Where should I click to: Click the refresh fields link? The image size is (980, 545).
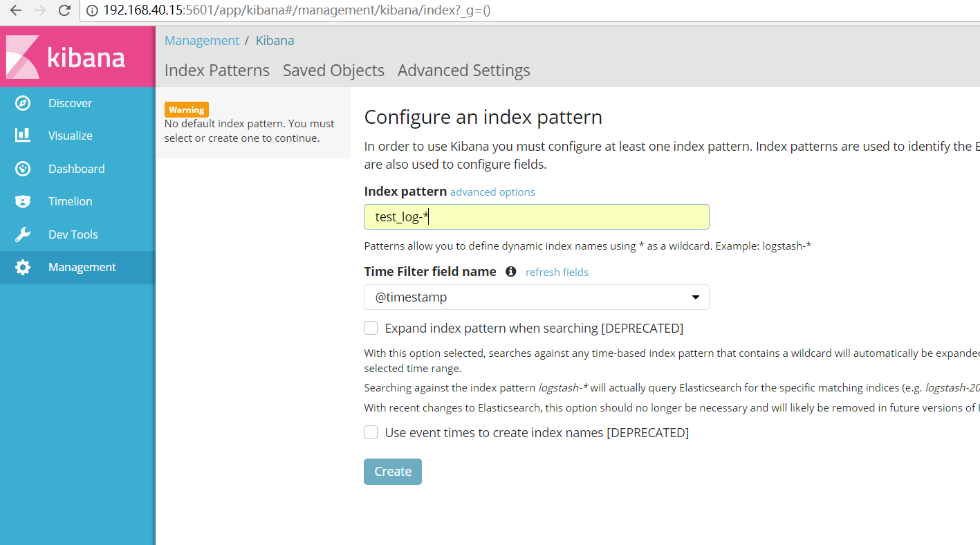[557, 272]
